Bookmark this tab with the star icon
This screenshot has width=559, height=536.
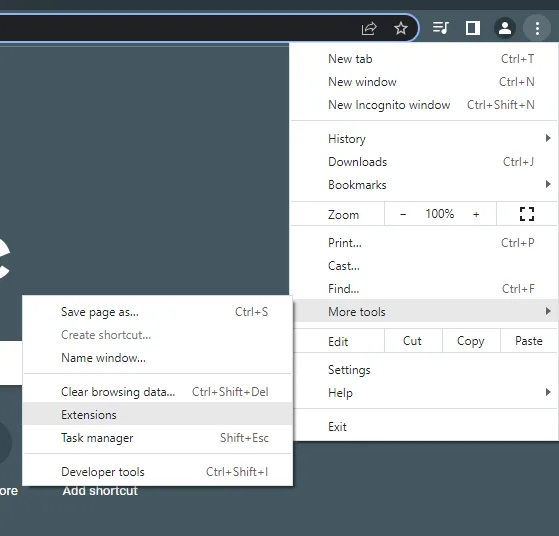tap(401, 28)
